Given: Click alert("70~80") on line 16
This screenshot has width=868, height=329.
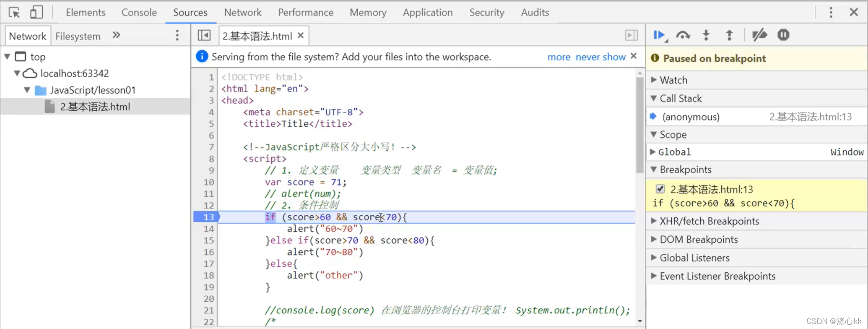Looking at the screenshot, I should (x=325, y=252).
